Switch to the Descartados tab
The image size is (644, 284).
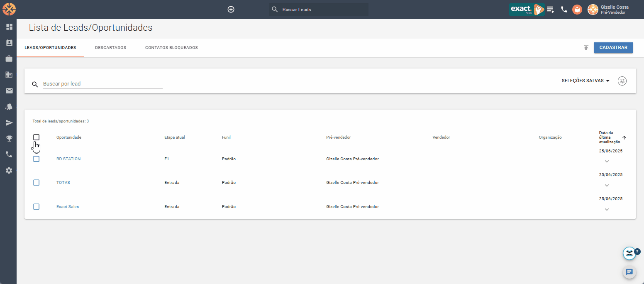point(110,48)
